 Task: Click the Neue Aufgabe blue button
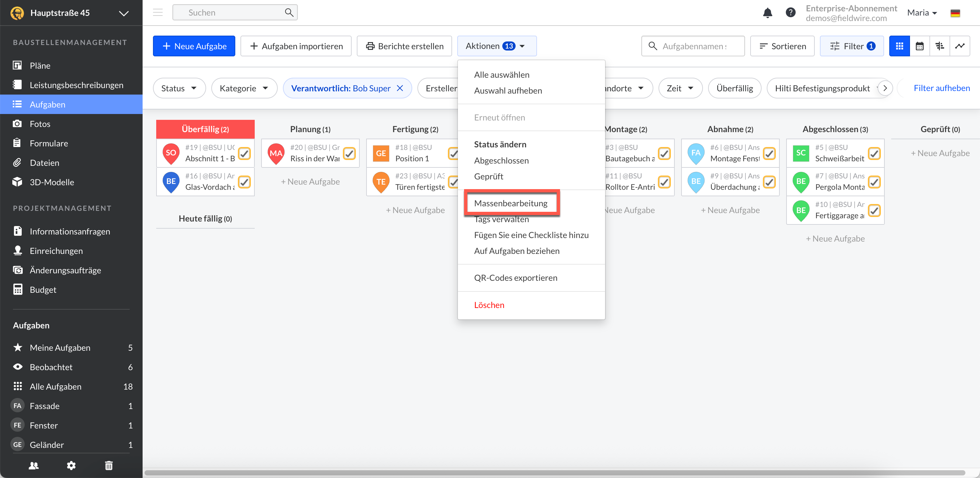[194, 46]
